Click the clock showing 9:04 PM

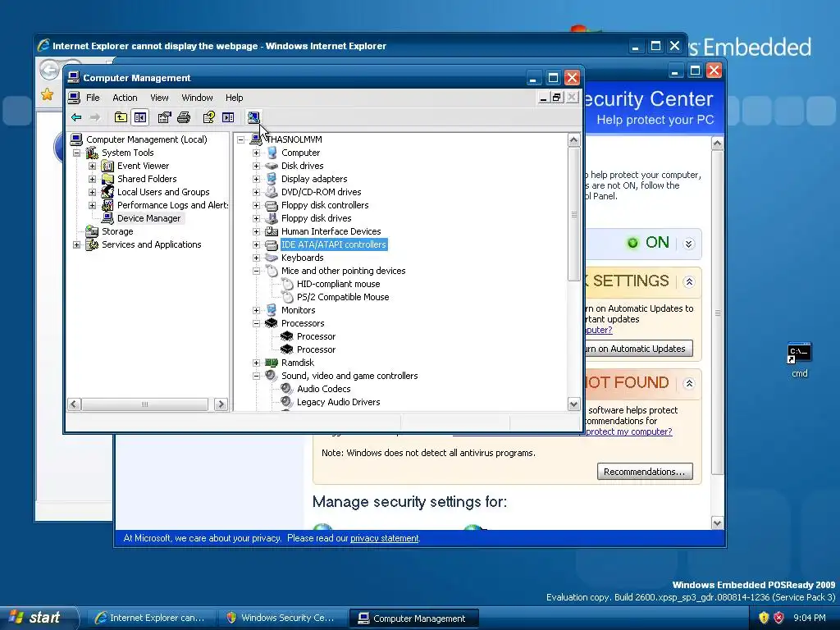point(810,618)
